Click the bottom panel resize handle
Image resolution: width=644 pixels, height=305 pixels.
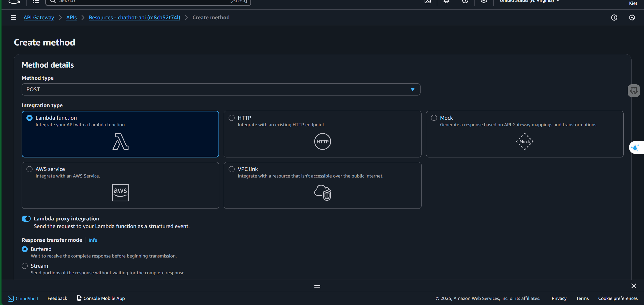pos(317,286)
